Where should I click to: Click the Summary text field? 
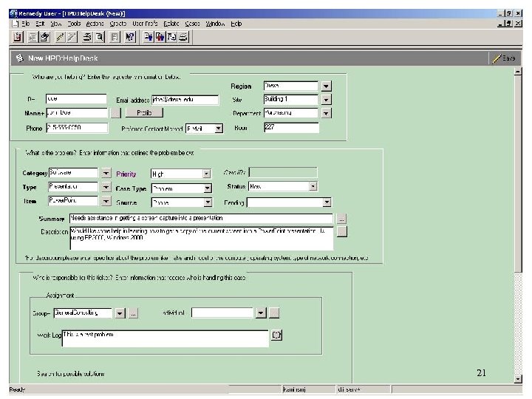tap(201, 219)
